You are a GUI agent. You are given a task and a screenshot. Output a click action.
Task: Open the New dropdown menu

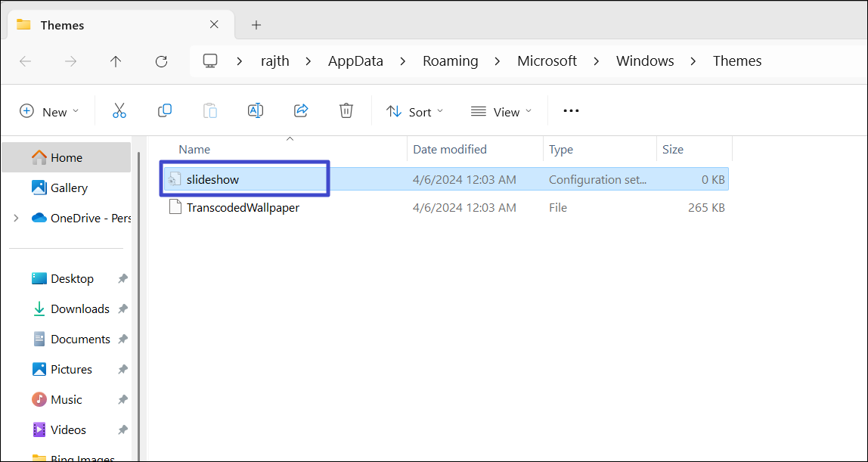pyautogui.click(x=49, y=112)
